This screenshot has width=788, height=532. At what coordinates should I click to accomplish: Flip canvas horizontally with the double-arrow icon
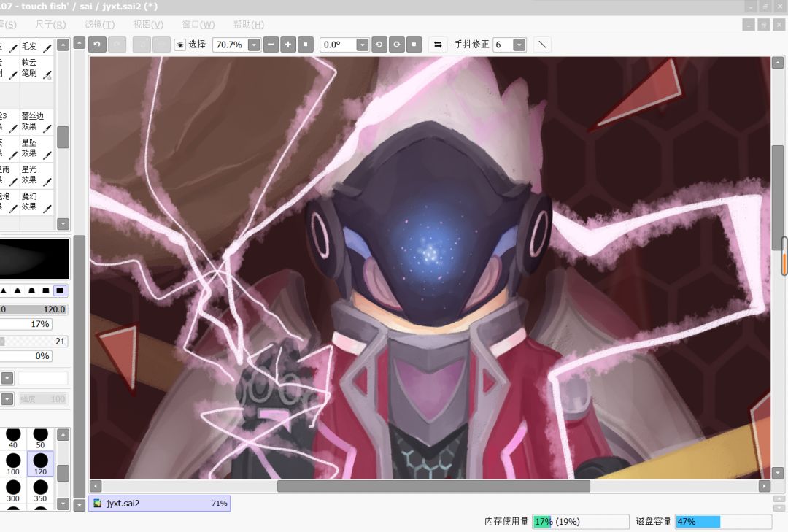[x=438, y=45]
